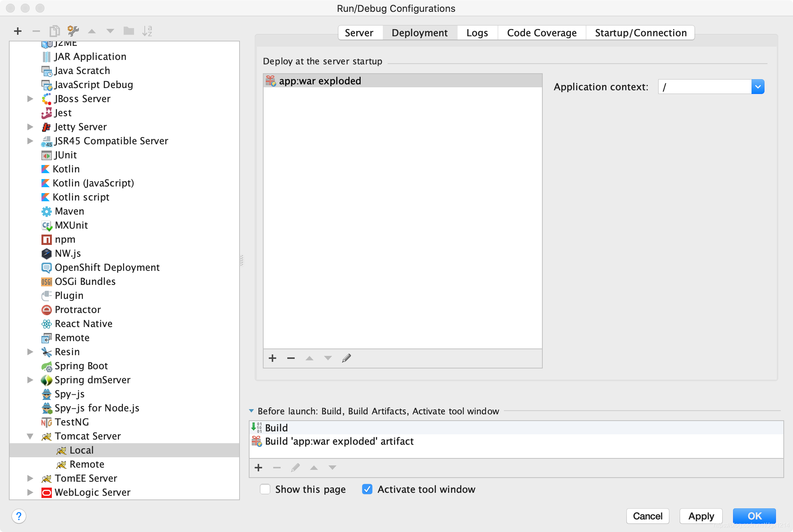
Task: Move before launch task up arrow
Action: 314,468
